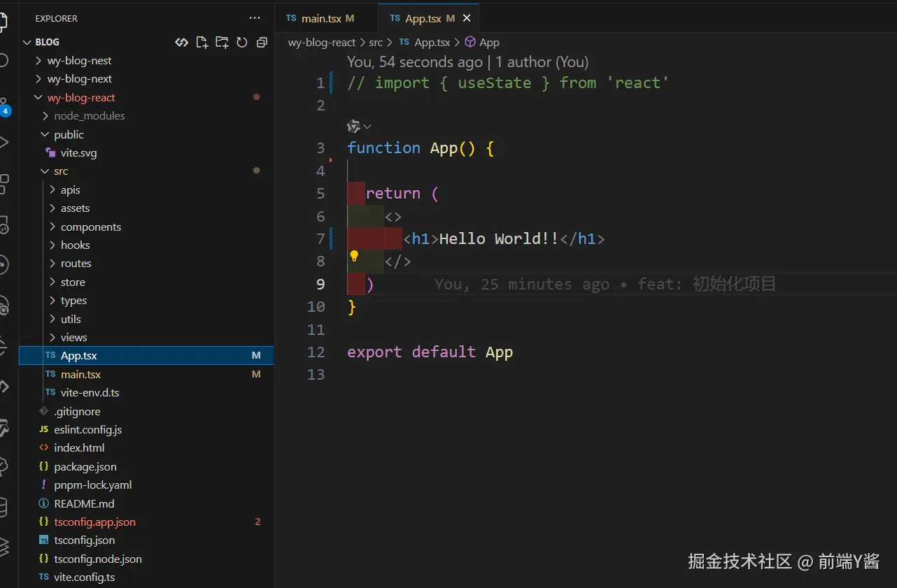Screen dimensions: 897x588
Task: Click App.tsx in the breadcrumb path
Action: [432, 43]
